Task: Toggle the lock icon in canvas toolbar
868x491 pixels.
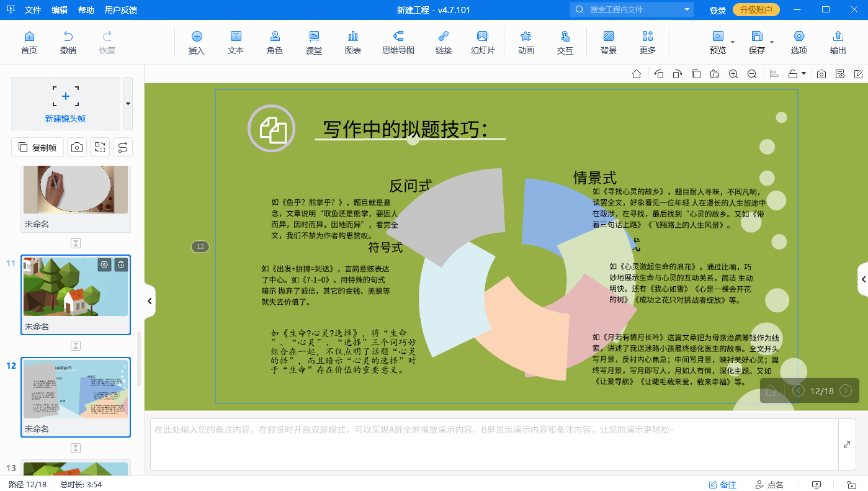Action: pos(793,74)
